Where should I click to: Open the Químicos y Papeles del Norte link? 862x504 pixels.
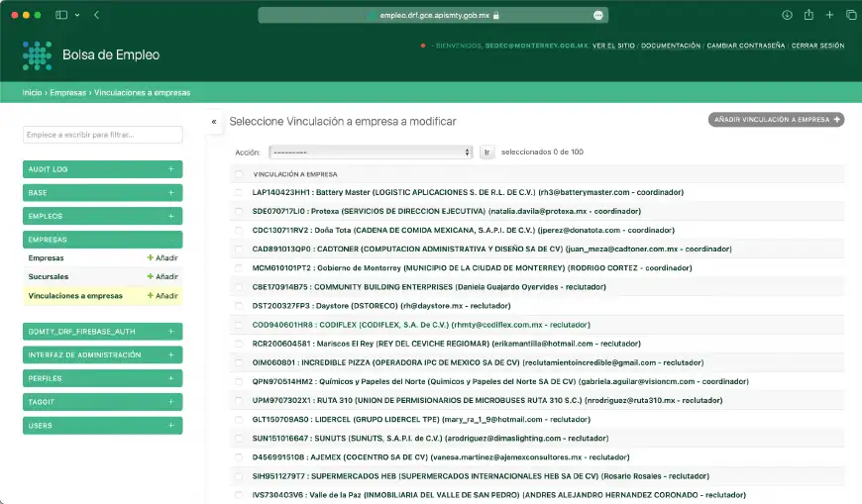(500, 381)
